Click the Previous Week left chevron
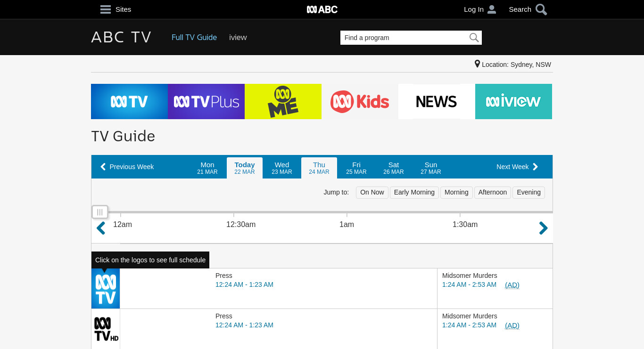Screen dimensions: 644x349 tap(103, 167)
